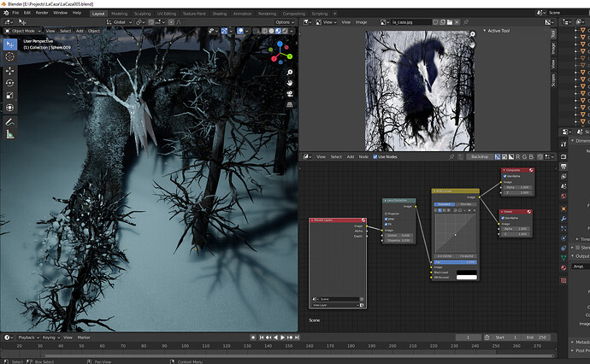Play the animation forward

(x=282, y=338)
